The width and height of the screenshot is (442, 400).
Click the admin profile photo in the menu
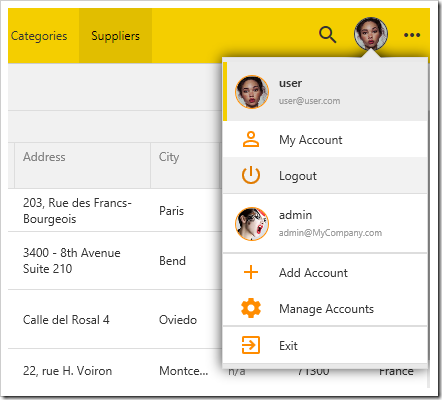(x=252, y=224)
